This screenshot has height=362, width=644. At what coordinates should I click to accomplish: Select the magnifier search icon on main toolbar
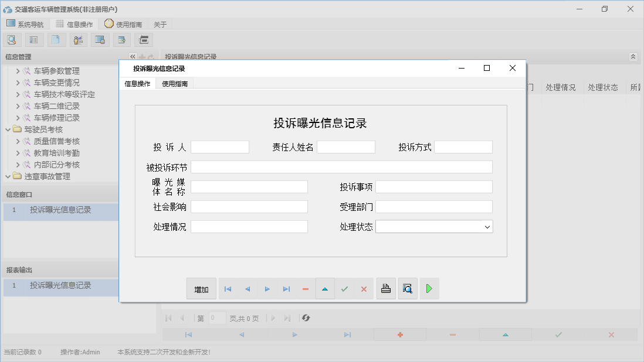pos(12,39)
